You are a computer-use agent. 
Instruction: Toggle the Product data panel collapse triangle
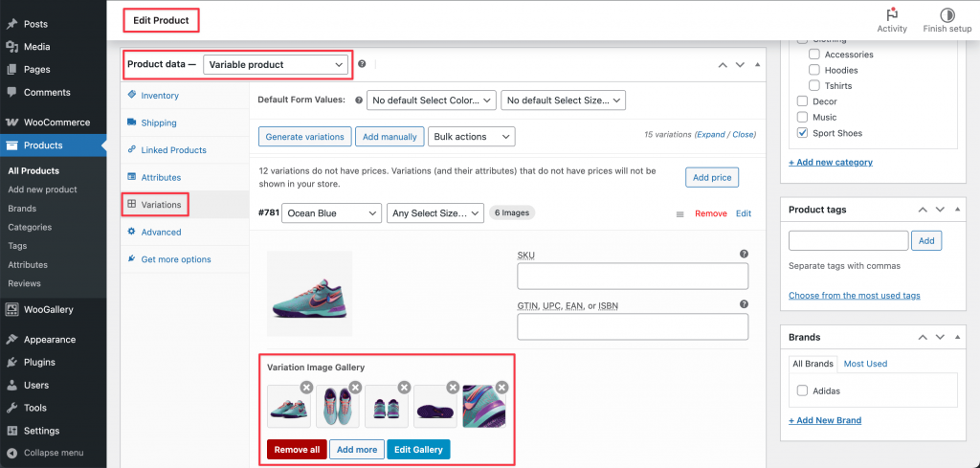[x=758, y=64]
